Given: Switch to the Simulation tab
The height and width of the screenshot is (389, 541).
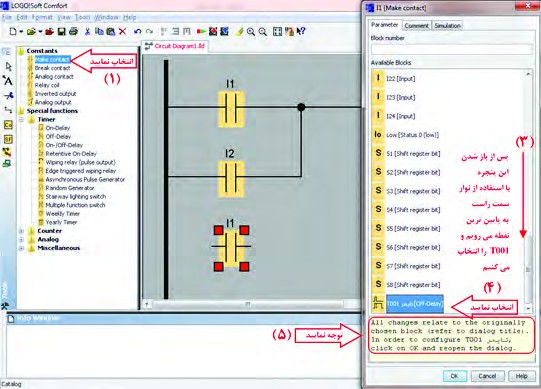Looking at the screenshot, I should [447, 26].
